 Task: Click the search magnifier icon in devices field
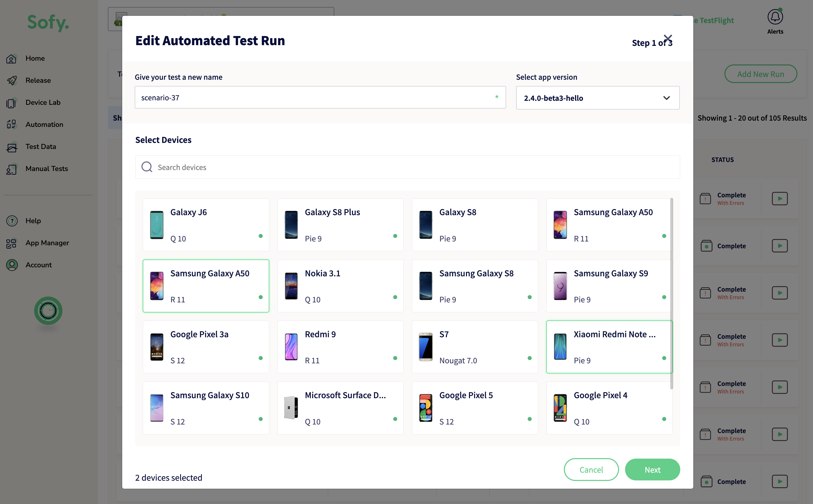(147, 167)
